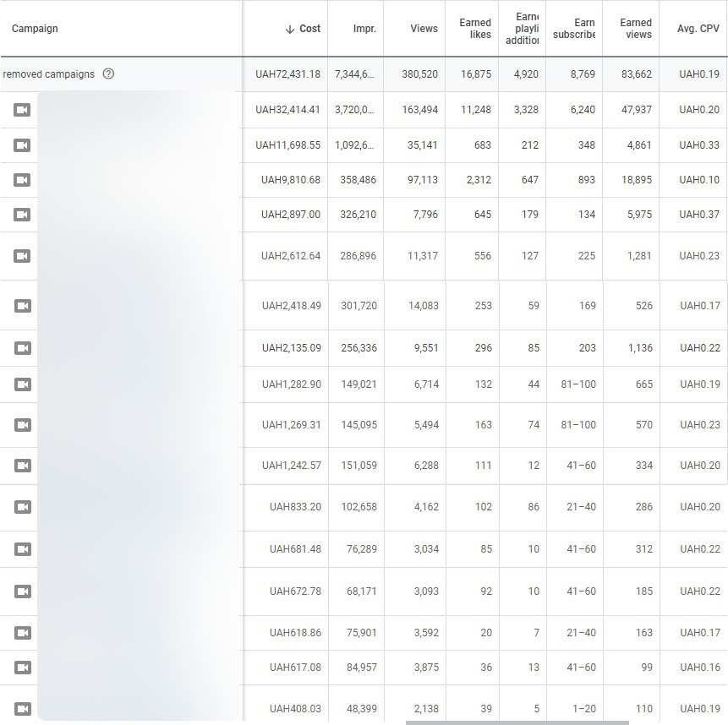Select the total views value 380,520
The height and width of the screenshot is (725, 728).
point(419,74)
